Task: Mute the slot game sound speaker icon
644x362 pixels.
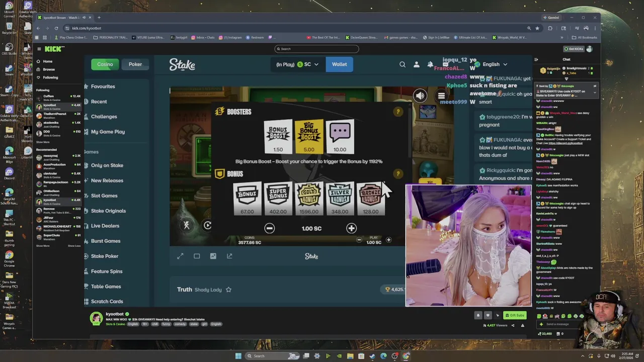Action: tap(420, 96)
